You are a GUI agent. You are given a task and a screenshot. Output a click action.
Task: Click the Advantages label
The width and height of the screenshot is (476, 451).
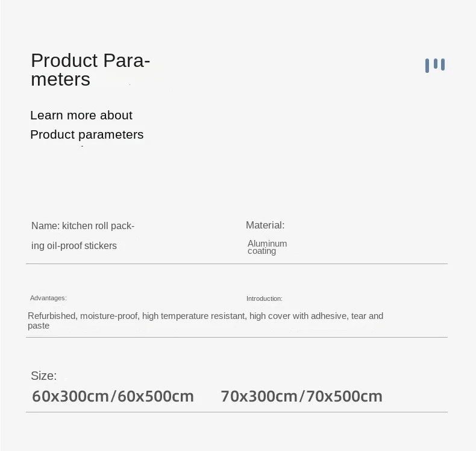click(x=48, y=298)
